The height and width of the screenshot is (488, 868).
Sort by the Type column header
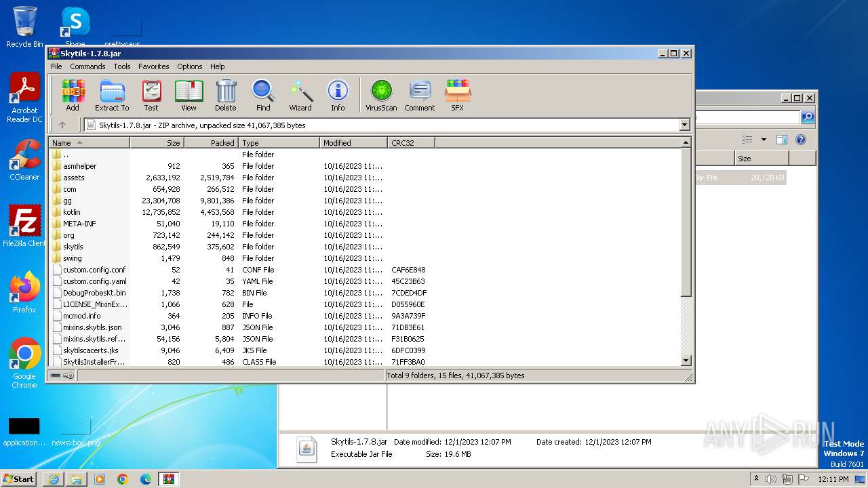[x=279, y=143]
